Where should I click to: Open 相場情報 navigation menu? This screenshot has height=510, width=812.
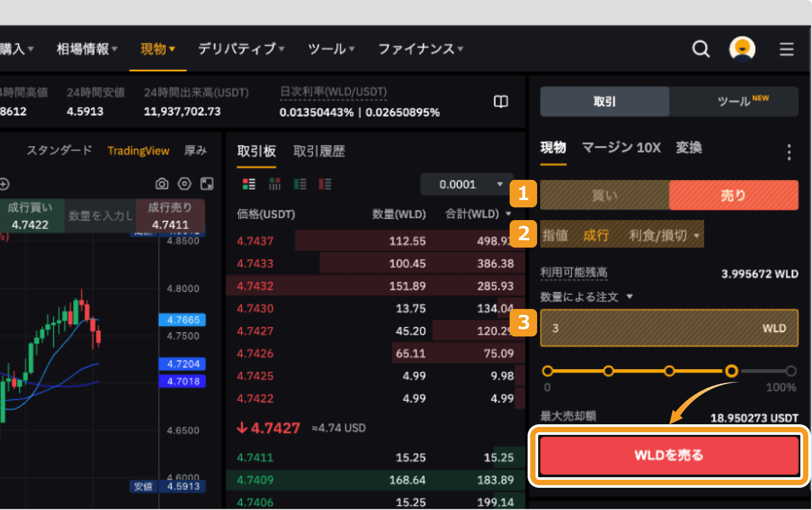click(x=87, y=49)
